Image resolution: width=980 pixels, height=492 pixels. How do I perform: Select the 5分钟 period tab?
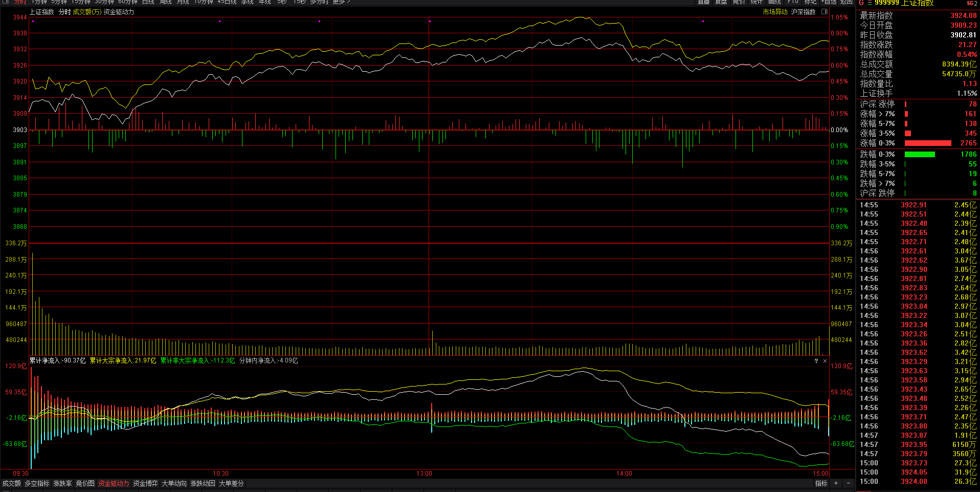coord(59,2)
